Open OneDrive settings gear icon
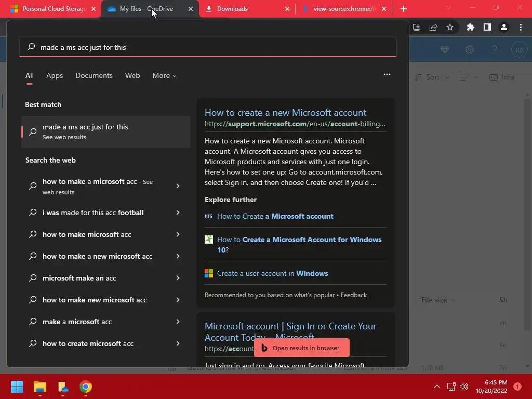The image size is (532, 399). tap(470, 49)
